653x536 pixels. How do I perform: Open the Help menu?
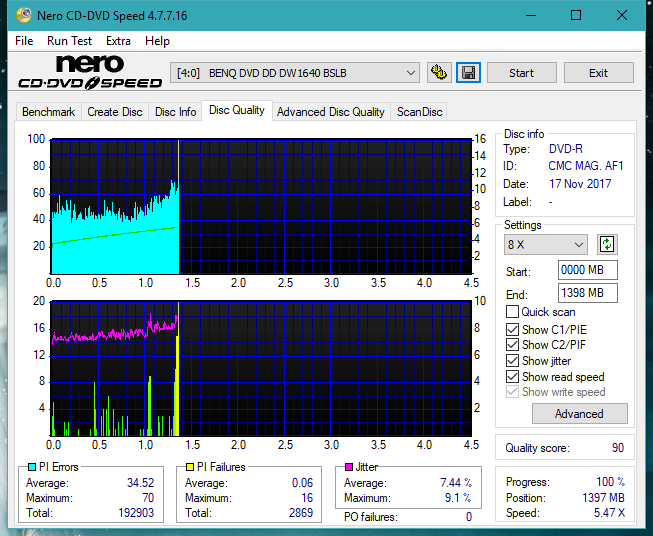coord(157,41)
